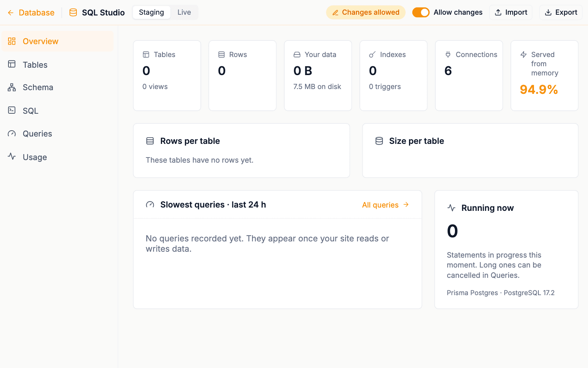
Task: Click the Overview grid icon in sidebar
Action: (x=12, y=41)
